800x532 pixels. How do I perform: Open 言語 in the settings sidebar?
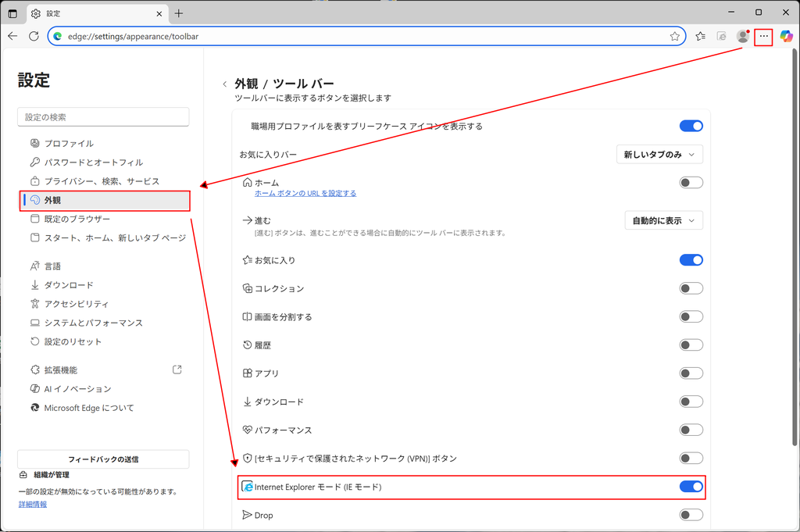tap(52, 266)
